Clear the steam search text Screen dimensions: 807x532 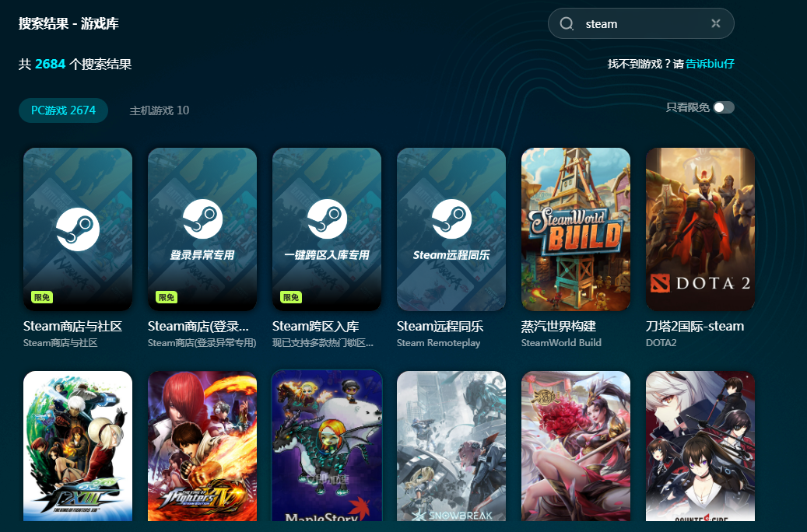click(x=715, y=23)
